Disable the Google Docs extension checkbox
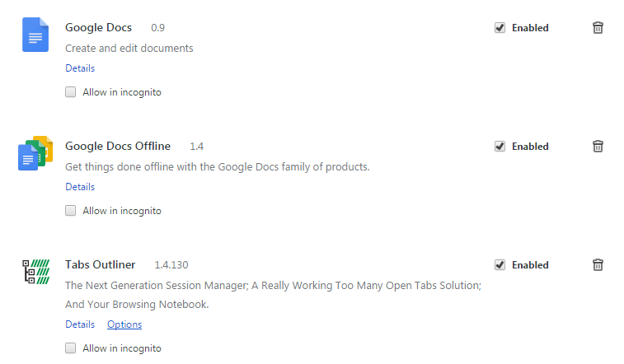Image resolution: width=624 pixels, height=364 pixels. coord(500,28)
